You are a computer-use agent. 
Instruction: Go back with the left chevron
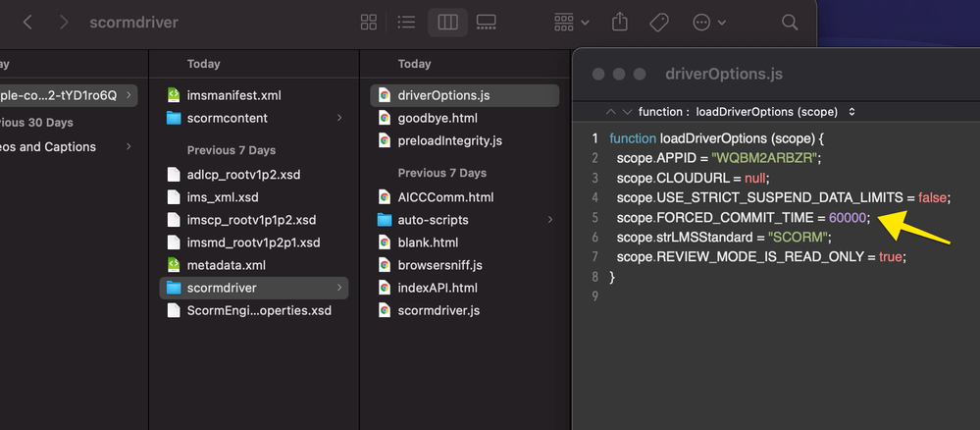point(26,22)
